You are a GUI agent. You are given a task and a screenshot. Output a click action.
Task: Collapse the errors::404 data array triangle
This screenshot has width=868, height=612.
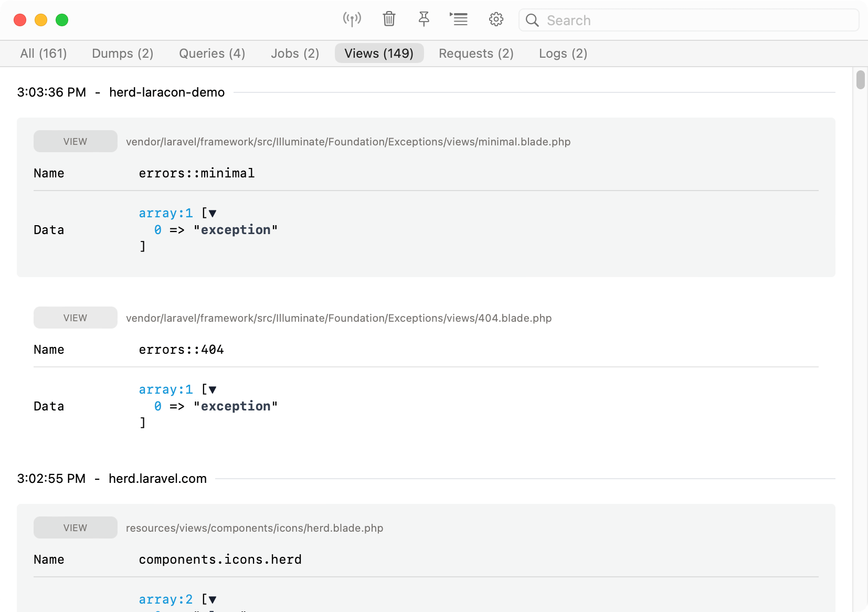coord(213,389)
